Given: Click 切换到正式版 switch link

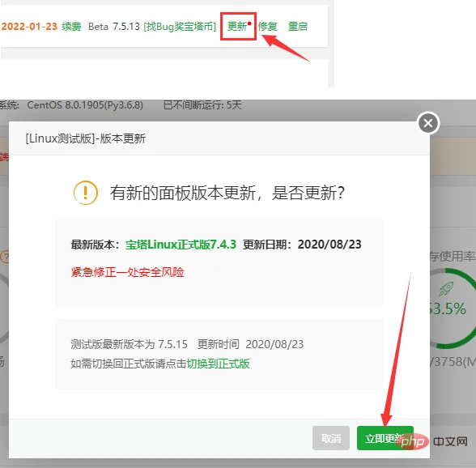Looking at the screenshot, I should [x=218, y=364].
